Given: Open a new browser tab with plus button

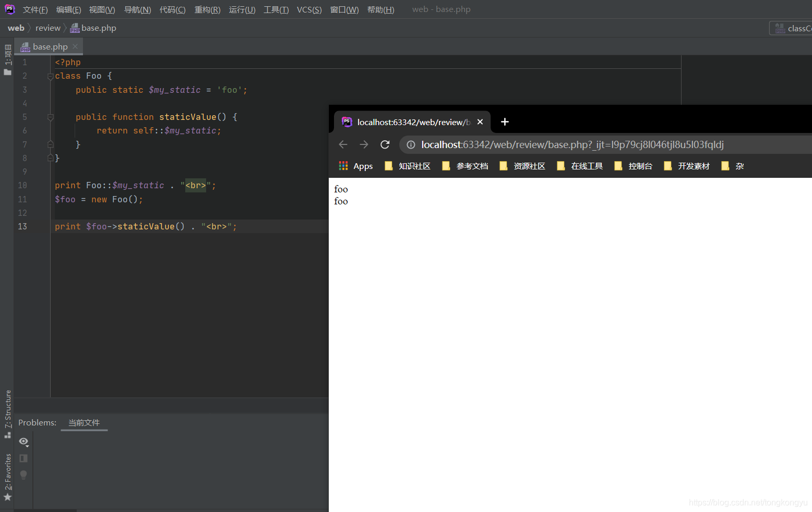Looking at the screenshot, I should (x=505, y=122).
